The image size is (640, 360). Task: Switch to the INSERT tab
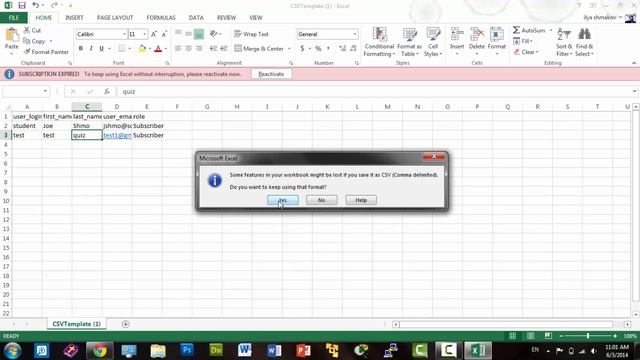coord(74,18)
